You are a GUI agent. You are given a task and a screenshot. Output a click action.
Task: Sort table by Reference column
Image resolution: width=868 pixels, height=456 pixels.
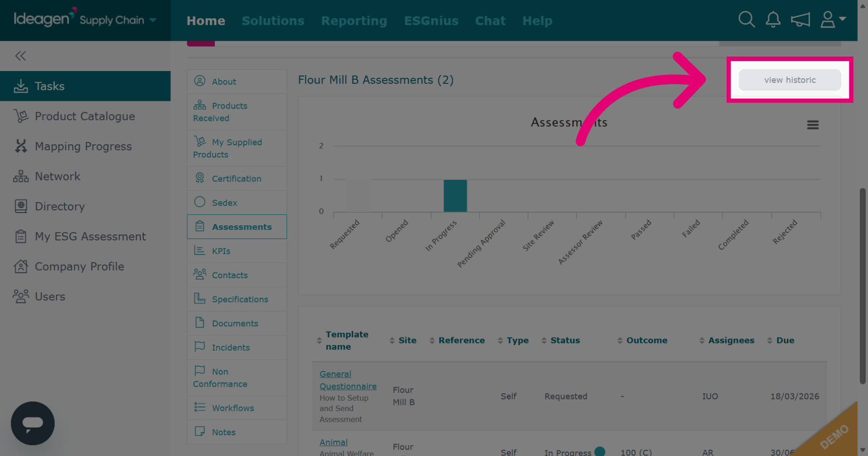(x=457, y=340)
